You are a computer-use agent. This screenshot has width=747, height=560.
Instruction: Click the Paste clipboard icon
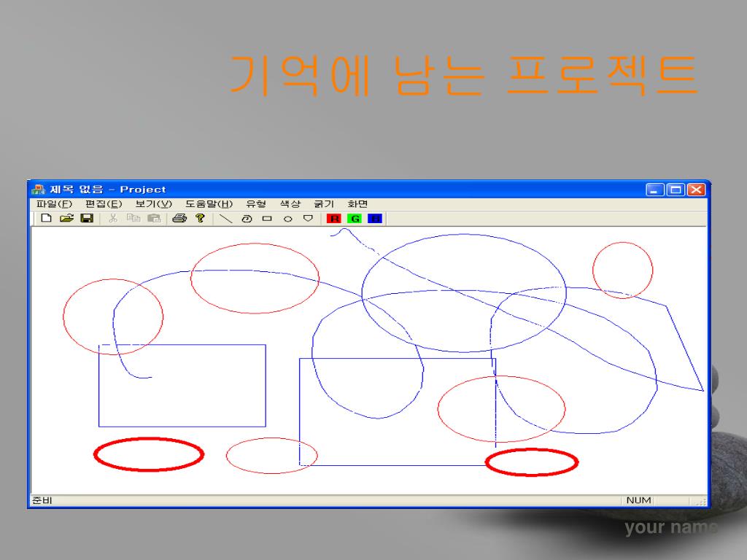[154, 218]
